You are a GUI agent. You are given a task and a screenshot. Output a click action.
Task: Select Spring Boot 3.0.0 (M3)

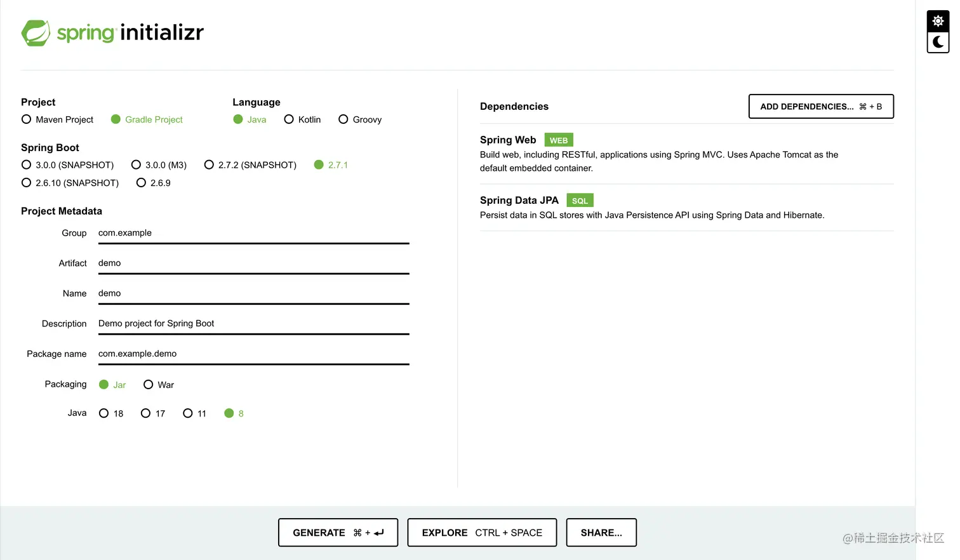159,165
